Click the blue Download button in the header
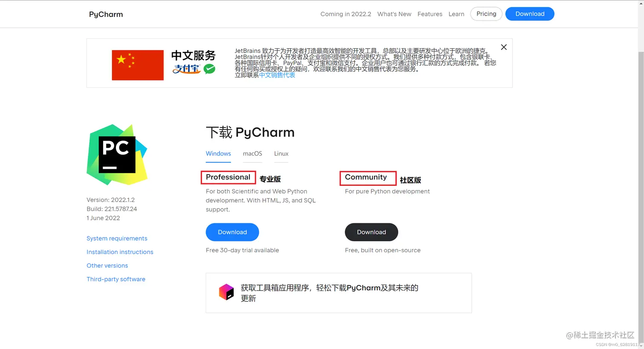The height and width of the screenshot is (349, 644). pos(529,14)
